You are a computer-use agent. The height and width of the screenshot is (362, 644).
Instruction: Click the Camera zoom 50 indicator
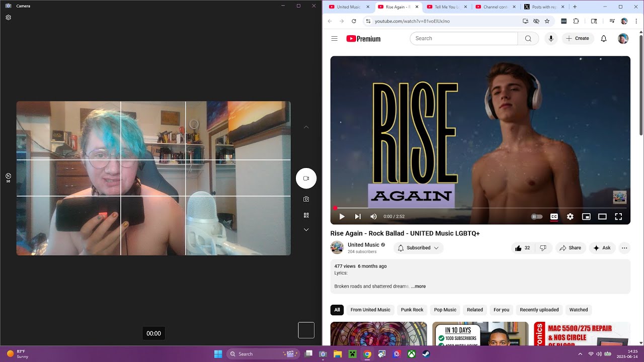pos(9,177)
